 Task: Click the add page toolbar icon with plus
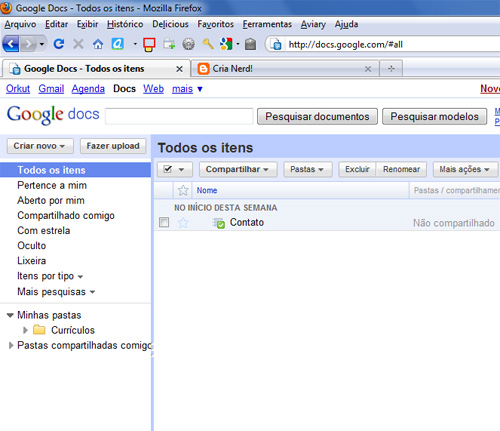(x=169, y=44)
